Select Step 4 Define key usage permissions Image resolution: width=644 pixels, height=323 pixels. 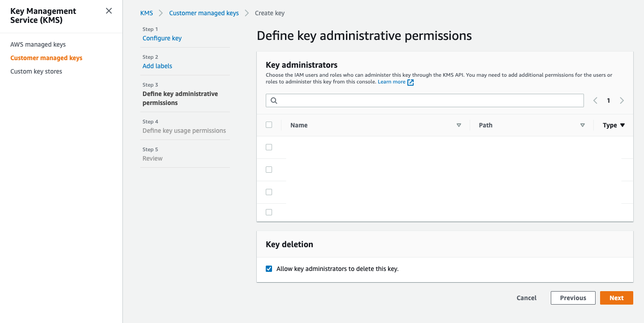184,131
